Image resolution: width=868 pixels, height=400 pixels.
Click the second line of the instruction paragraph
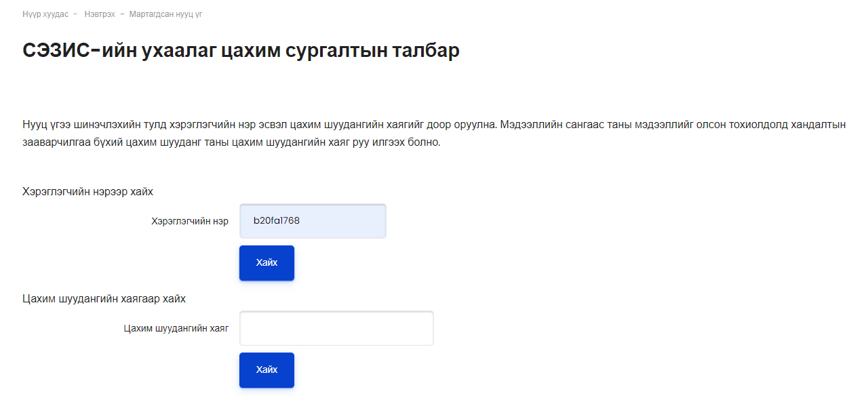point(231,142)
